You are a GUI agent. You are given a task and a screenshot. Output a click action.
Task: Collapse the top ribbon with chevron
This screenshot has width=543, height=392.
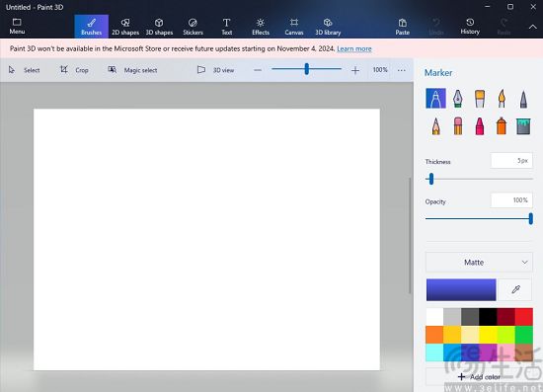[532, 27]
